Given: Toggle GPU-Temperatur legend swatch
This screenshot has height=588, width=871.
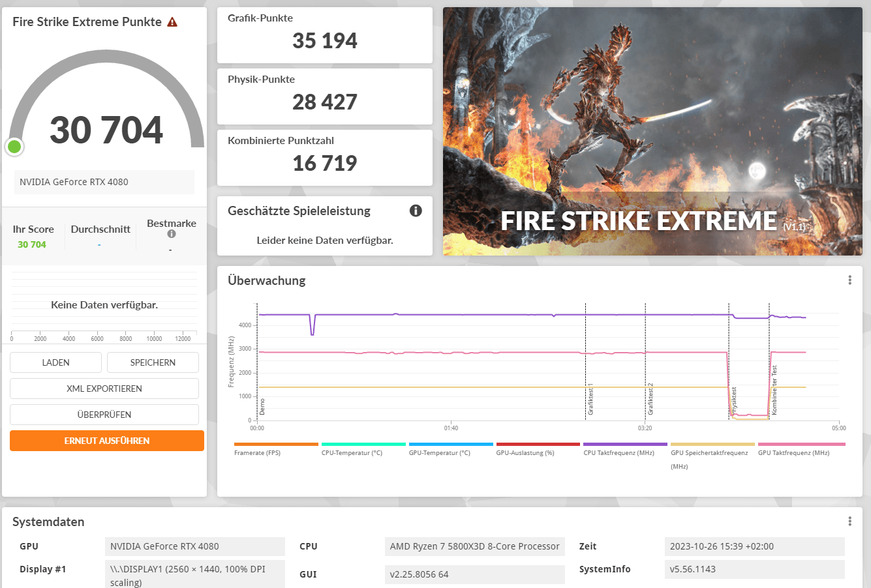Looking at the screenshot, I should tap(451, 444).
